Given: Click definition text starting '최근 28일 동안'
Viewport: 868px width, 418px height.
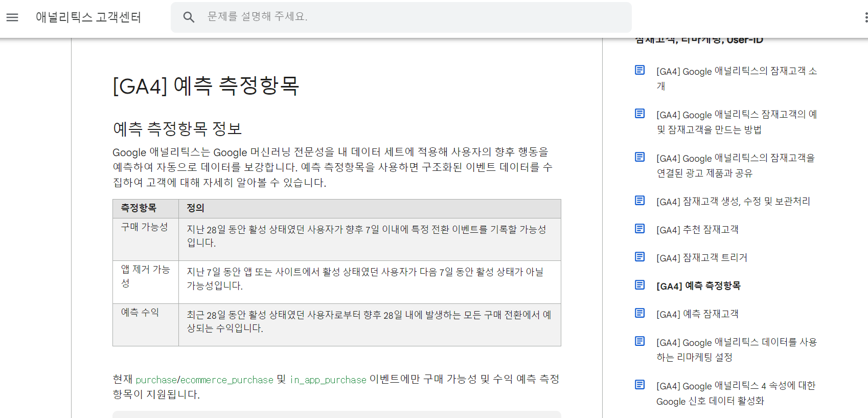Looking at the screenshot, I should pos(369,321).
